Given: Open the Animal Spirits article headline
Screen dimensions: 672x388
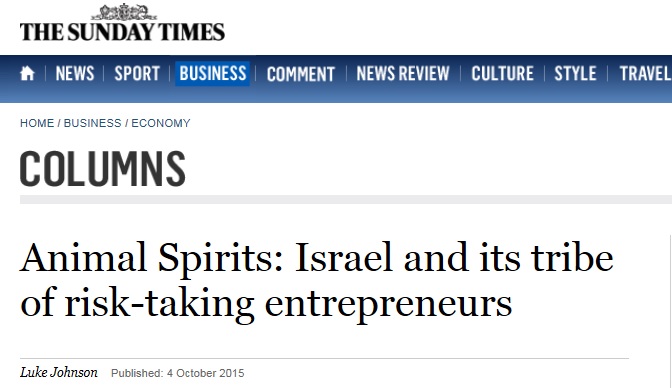Looking at the screenshot, I should pyautogui.click(x=317, y=280).
